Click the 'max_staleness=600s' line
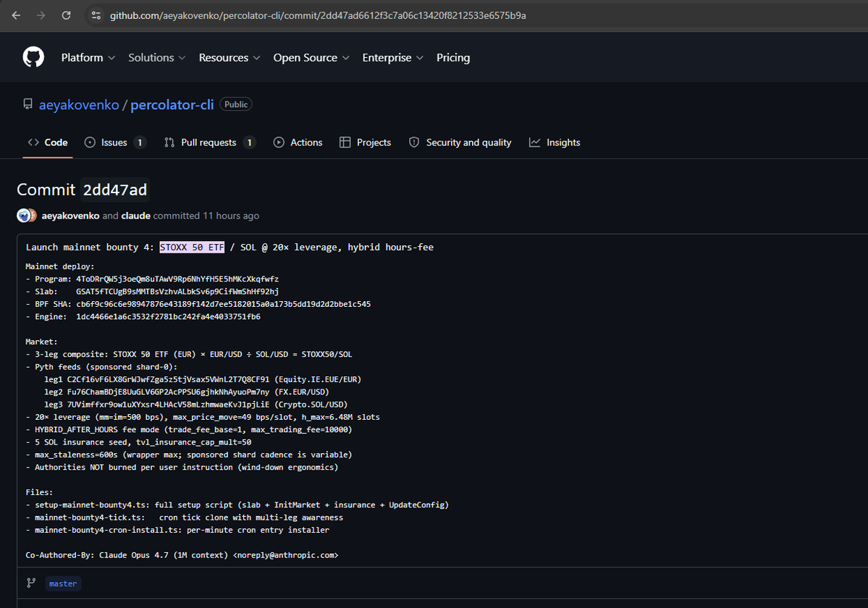Screen dimensions: 868x608 point(189,455)
